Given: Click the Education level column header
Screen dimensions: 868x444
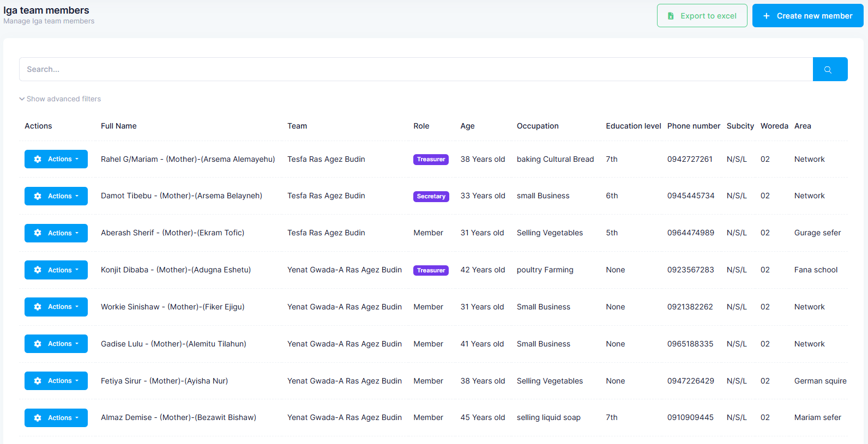Looking at the screenshot, I should (x=633, y=126).
